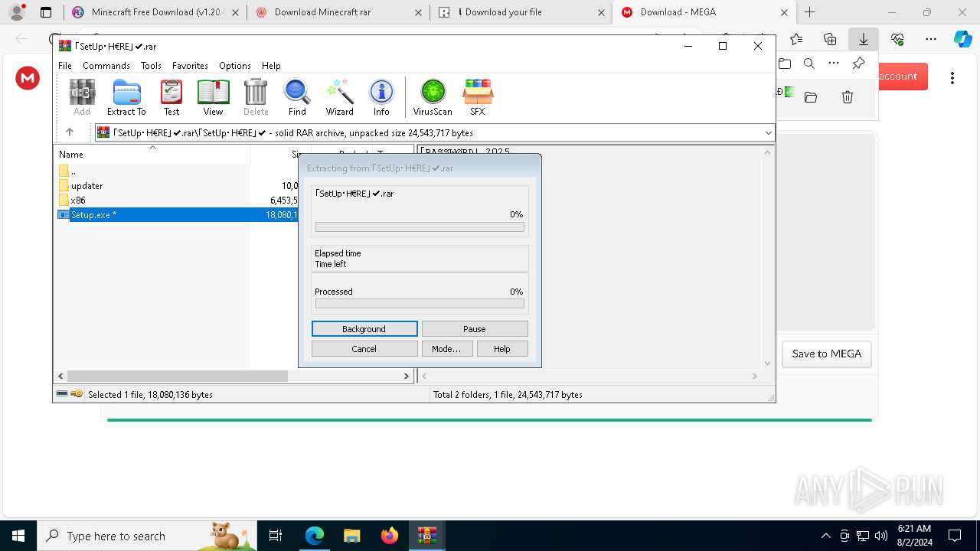Open the View tool in WinRAR
The image size is (980, 551).
coord(213,97)
